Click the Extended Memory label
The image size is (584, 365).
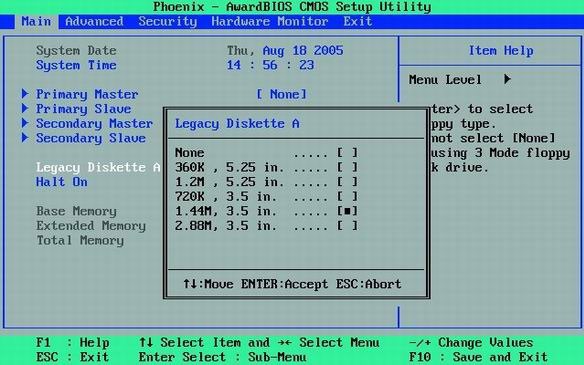pyautogui.click(x=91, y=226)
